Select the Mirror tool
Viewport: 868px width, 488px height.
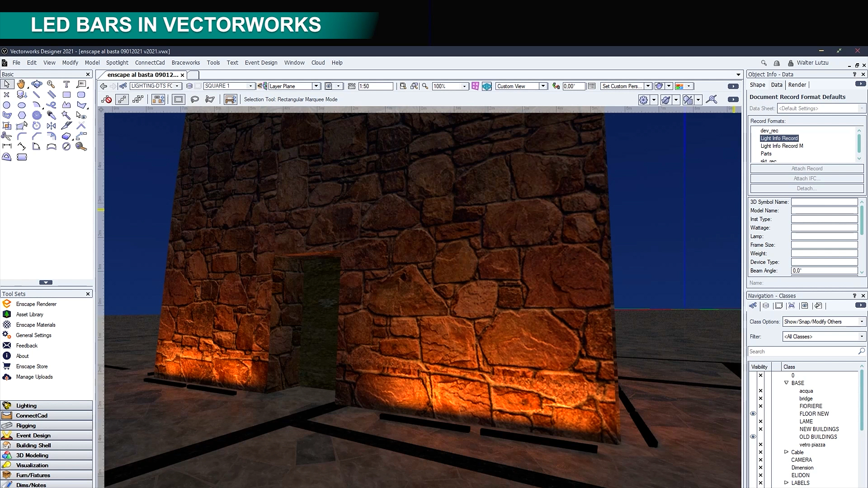[51, 126]
